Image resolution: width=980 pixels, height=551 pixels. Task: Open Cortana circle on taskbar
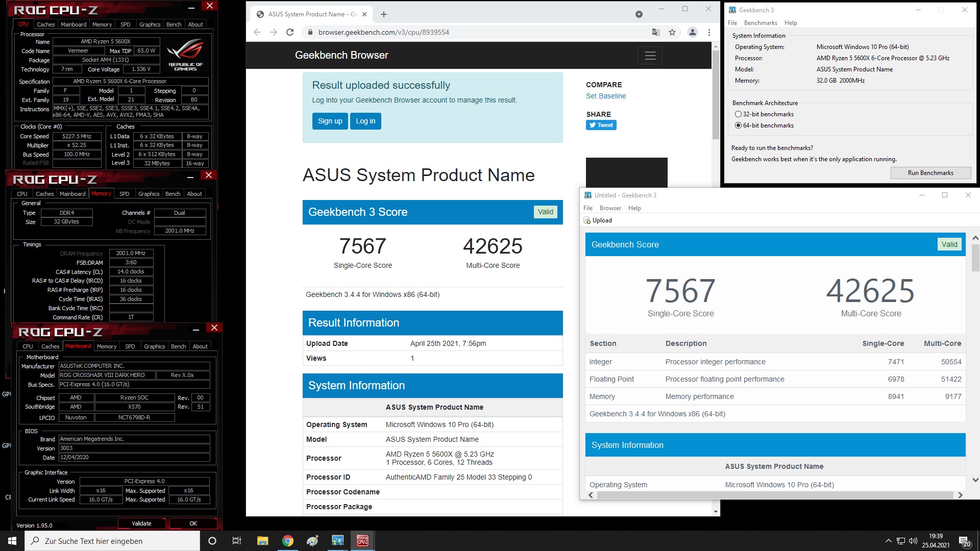click(x=212, y=541)
